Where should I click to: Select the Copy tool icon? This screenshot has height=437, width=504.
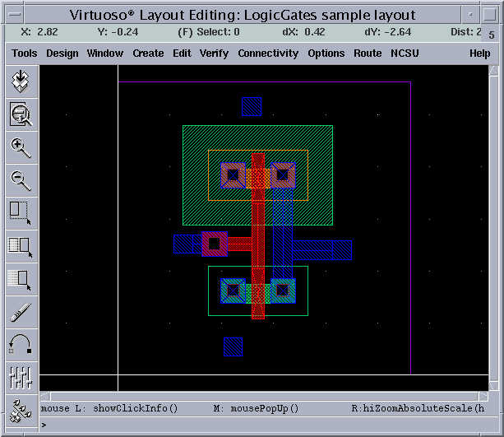click(20, 245)
